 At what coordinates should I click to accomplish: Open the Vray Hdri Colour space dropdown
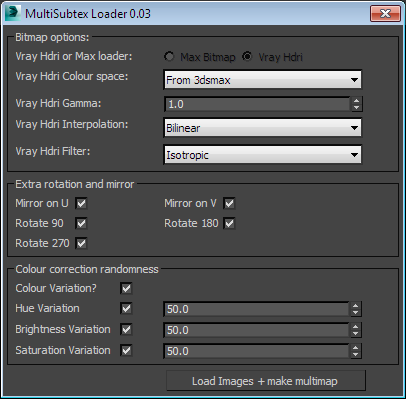263,80
